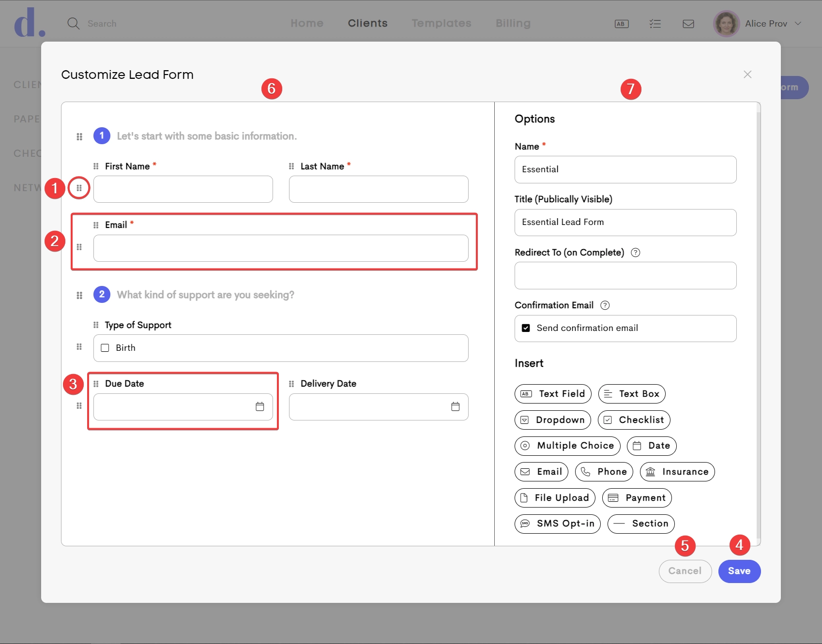Uncheck Send confirmation email checkbox
Image resolution: width=822 pixels, height=644 pixels.
[x=526, y=328]
